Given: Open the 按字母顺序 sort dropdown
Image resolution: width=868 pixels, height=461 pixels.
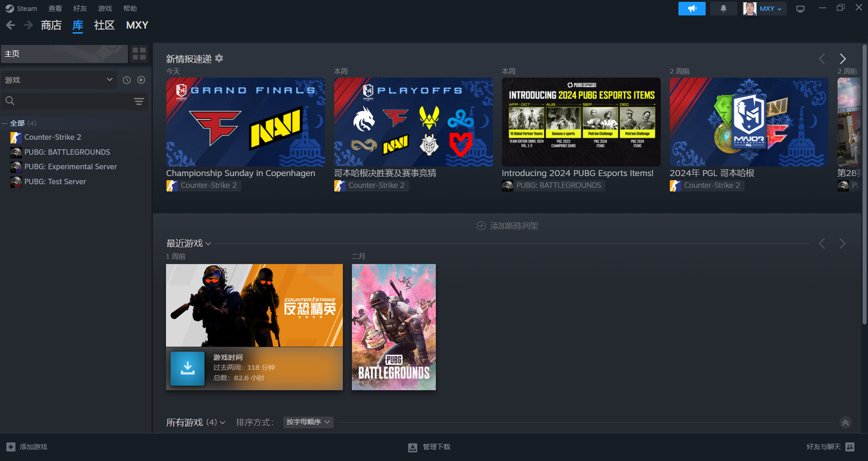Looking at the screenshot, I should (308, 422).
